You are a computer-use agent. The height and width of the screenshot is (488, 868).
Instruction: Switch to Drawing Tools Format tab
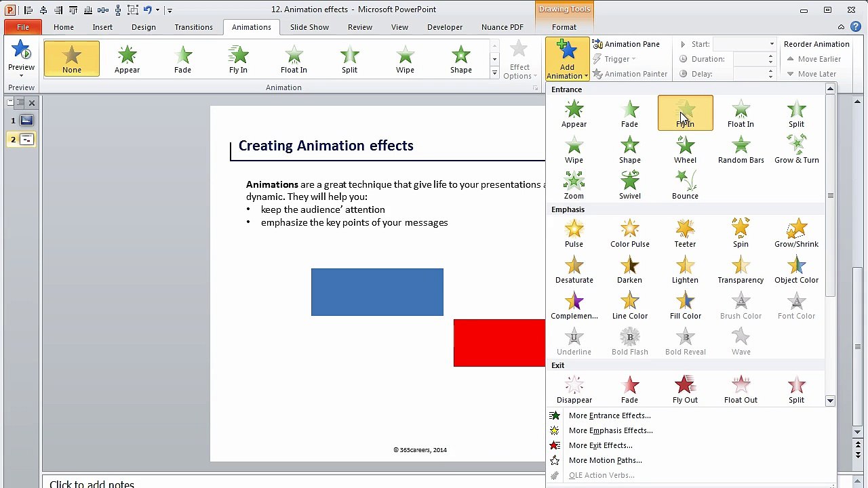click(x=564, y=27)
